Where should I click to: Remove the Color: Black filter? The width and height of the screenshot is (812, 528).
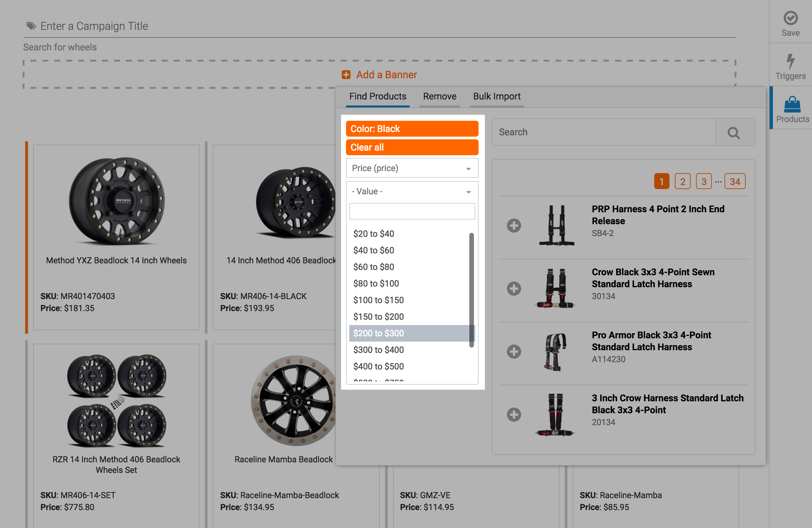412,129
